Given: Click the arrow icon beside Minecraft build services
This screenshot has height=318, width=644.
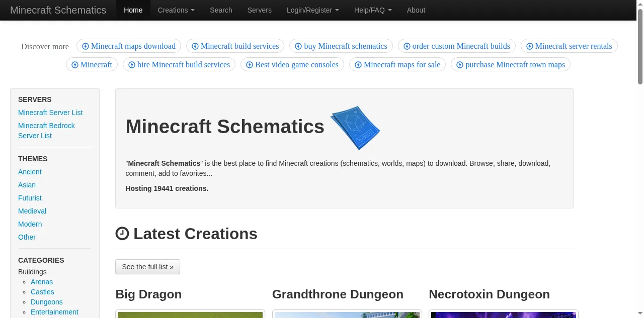Looking at the screenshot, I should [x=195, y=46].
